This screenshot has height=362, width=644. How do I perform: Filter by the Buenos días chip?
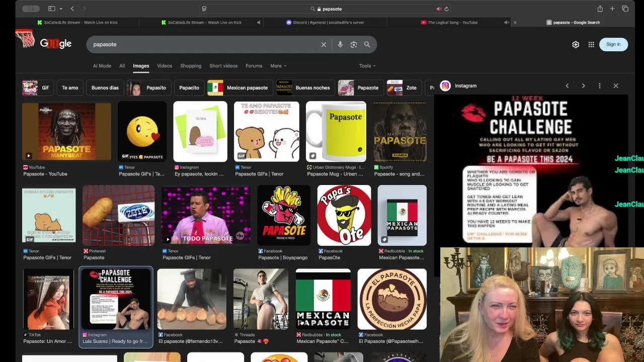point(105,87)
